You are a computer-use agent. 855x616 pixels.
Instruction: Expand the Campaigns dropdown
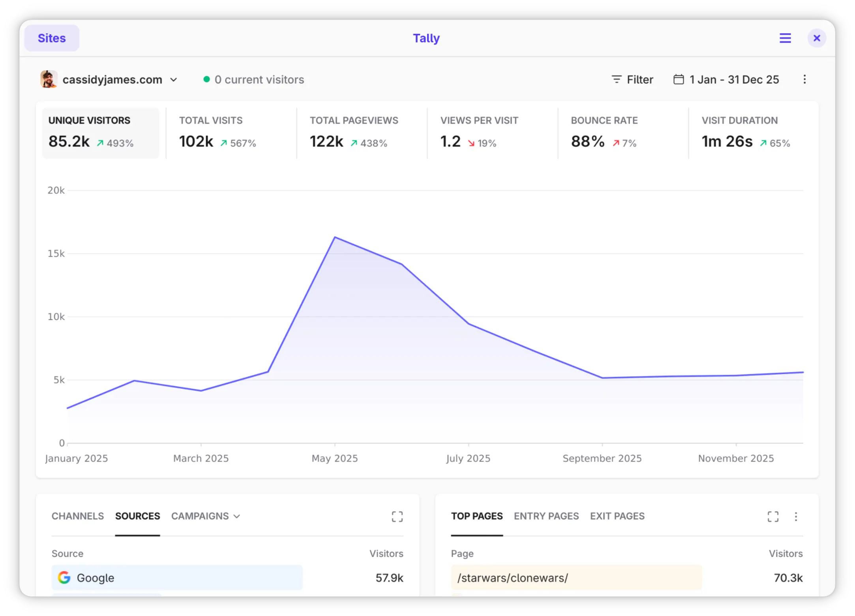coord(206,516)
